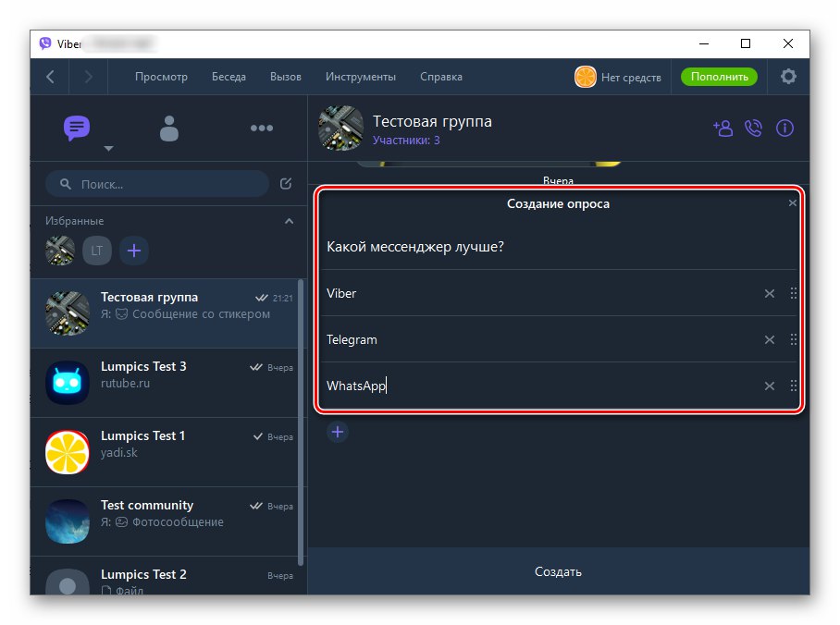Click the Участники: 3 link
This screenshot has height=625, width=840.
pyautogui.click(x=406, y=141)
